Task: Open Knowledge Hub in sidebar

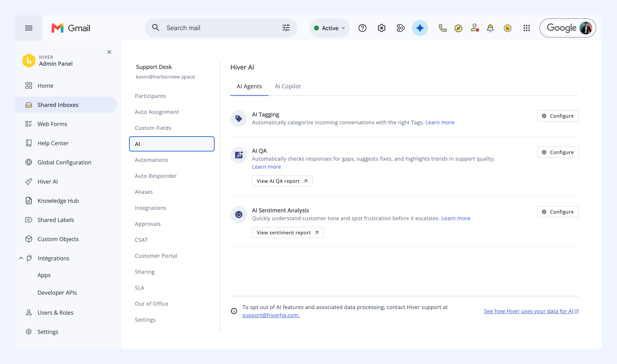Action: pos(66,201)
